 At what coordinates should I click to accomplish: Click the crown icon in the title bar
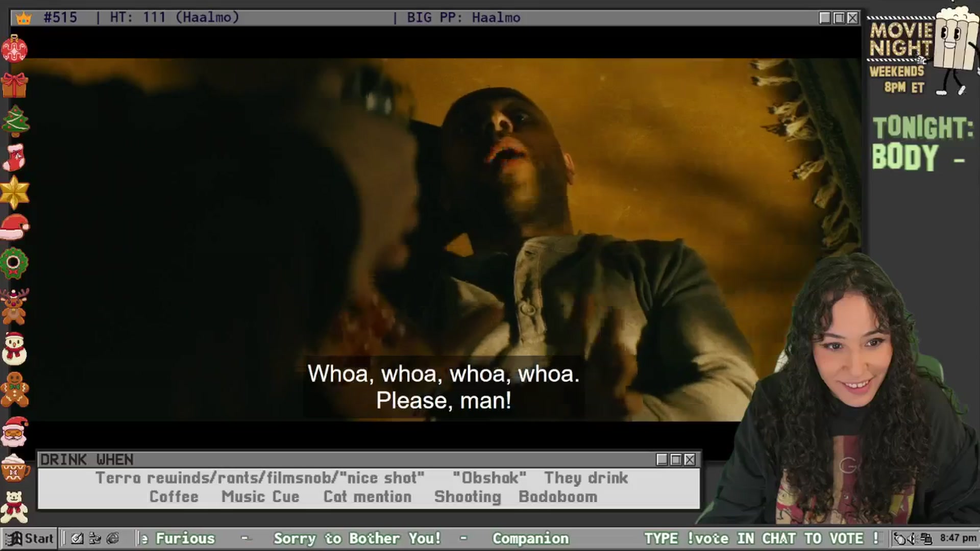23,18
